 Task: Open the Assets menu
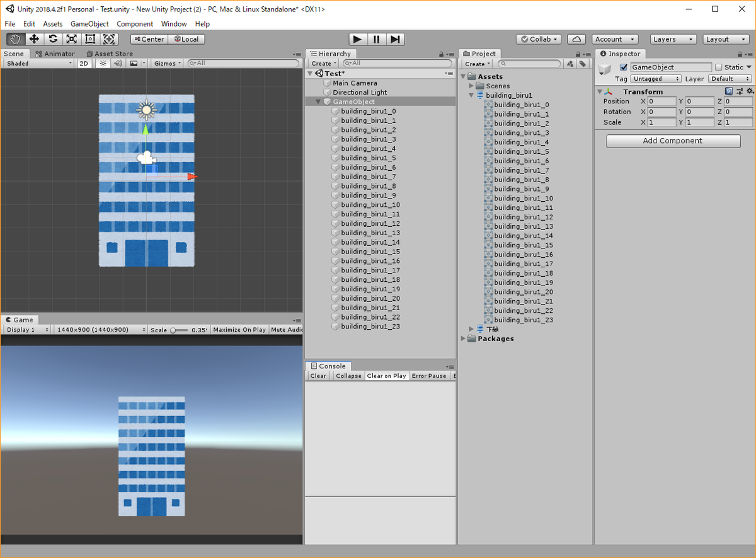[x=53, y=24]
